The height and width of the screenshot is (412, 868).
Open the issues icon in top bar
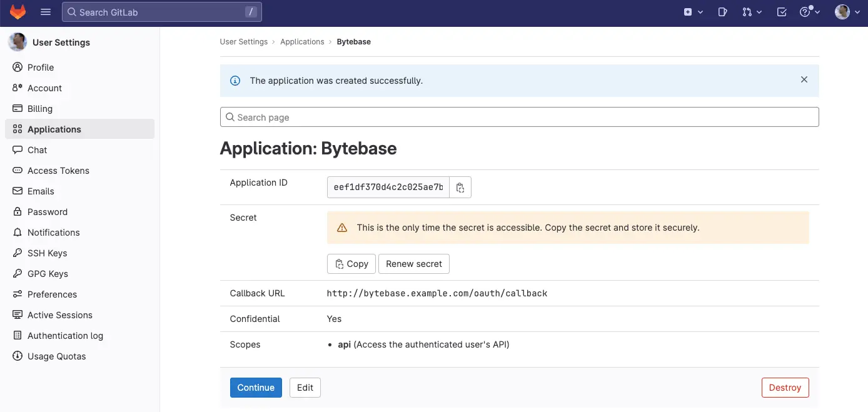coord(722,12)
